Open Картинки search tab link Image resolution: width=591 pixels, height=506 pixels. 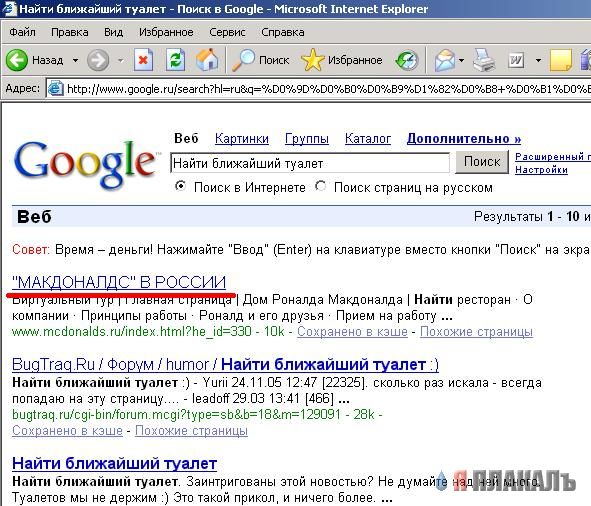coord(242,139)
